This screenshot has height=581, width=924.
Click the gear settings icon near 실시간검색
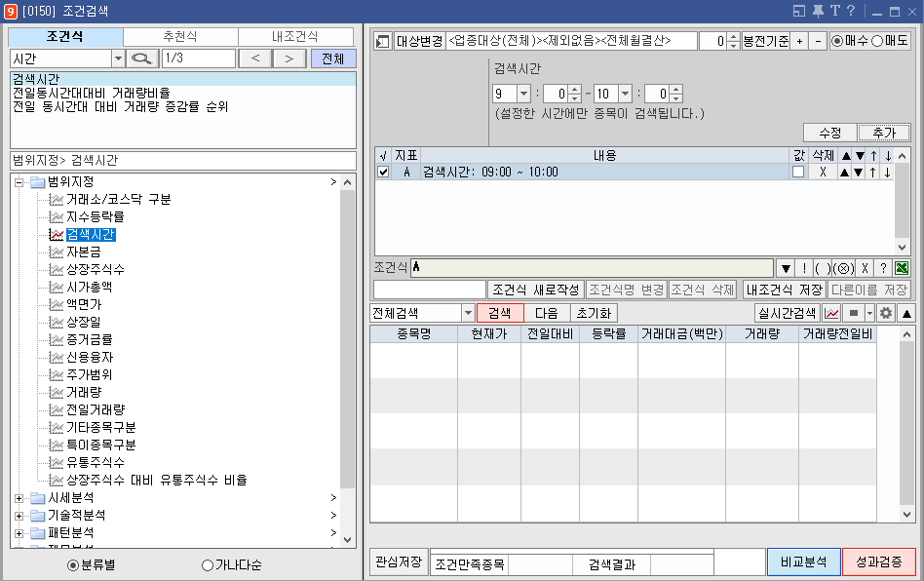point(888,313)
